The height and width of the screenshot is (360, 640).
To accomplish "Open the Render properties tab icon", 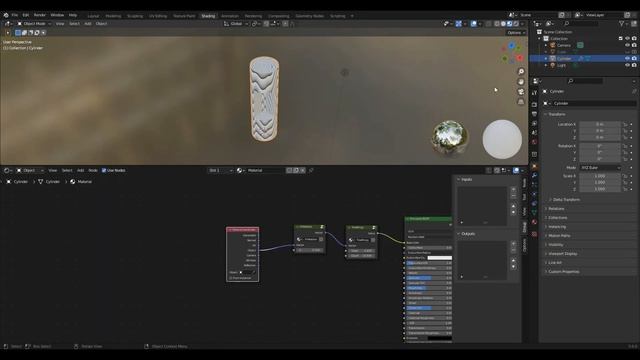I will 534,104.
